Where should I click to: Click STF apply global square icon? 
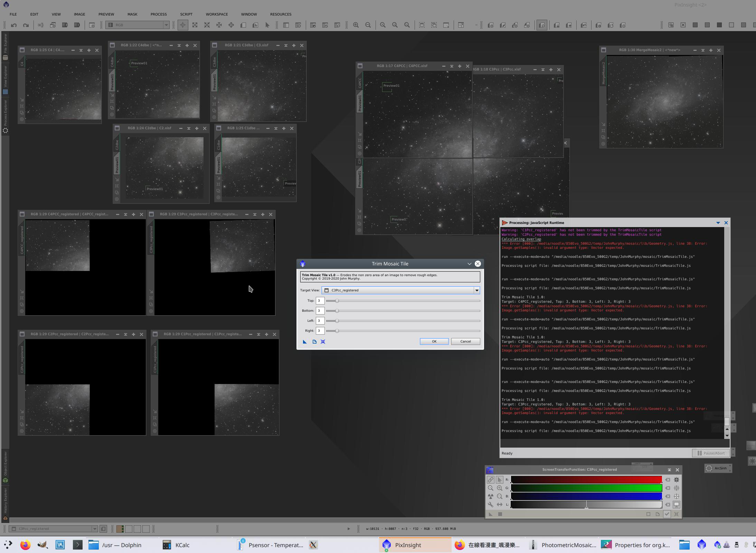(x=500, y=514)
